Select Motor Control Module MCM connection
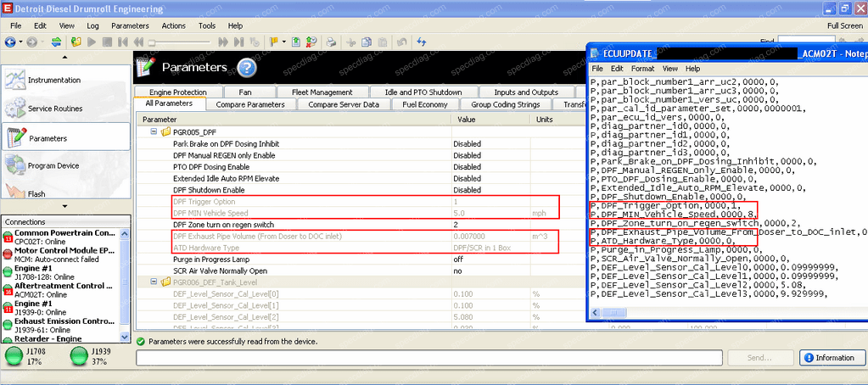Image resolution: width=868 pixels, height=385 pixels. 60,254
